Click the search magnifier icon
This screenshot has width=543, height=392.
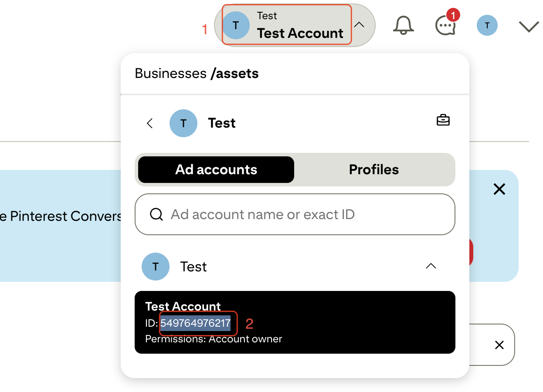(156, 214)
